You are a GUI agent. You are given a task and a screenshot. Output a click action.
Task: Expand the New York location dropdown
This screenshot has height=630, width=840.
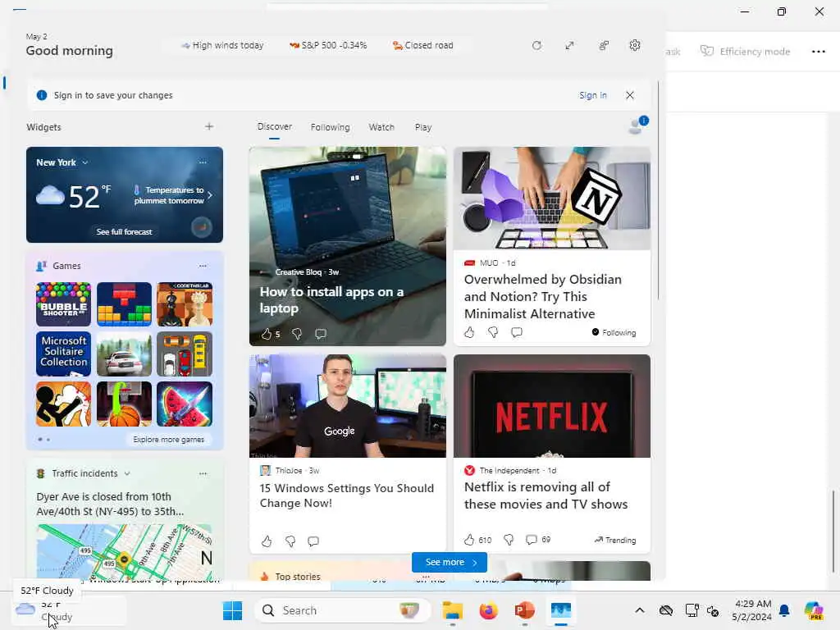click(x=85, y=162)
